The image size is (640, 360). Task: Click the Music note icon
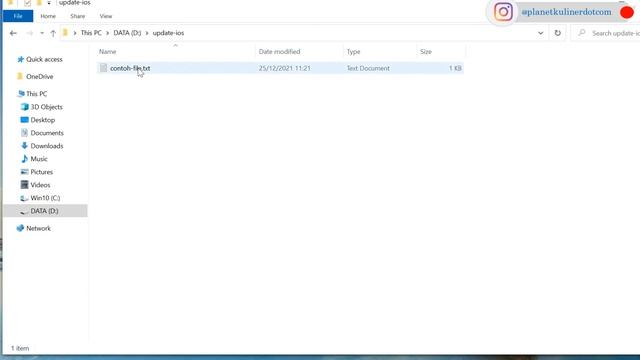pos(24,159)
